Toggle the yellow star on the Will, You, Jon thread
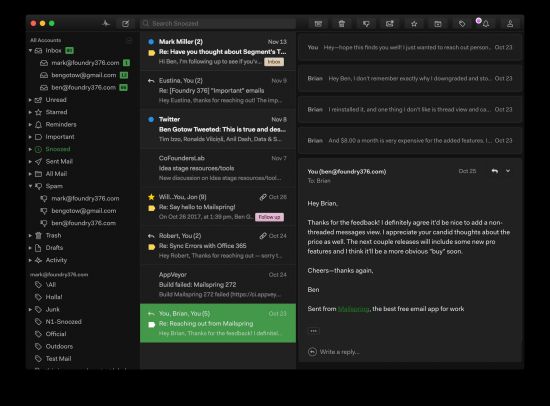Screen dimensions: 550x406 [151, 197]
